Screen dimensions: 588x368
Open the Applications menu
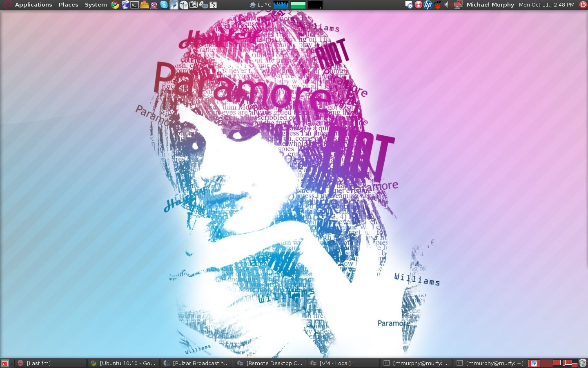33,5
